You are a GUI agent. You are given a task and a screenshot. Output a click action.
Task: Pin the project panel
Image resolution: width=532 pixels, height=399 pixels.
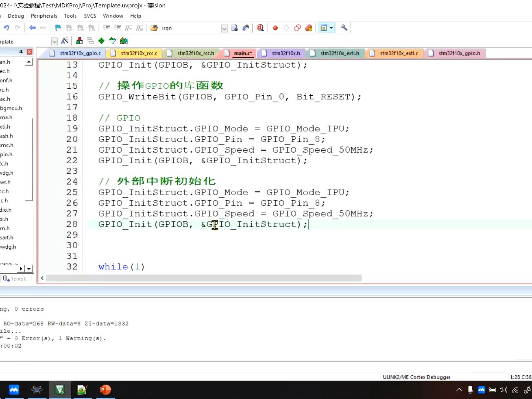click(21, 52)
